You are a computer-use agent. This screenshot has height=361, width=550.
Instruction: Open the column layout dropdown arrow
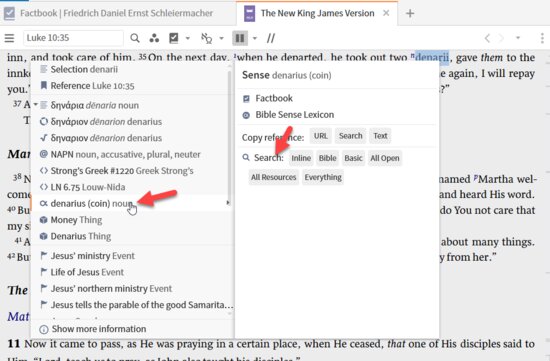pos(255,38)
